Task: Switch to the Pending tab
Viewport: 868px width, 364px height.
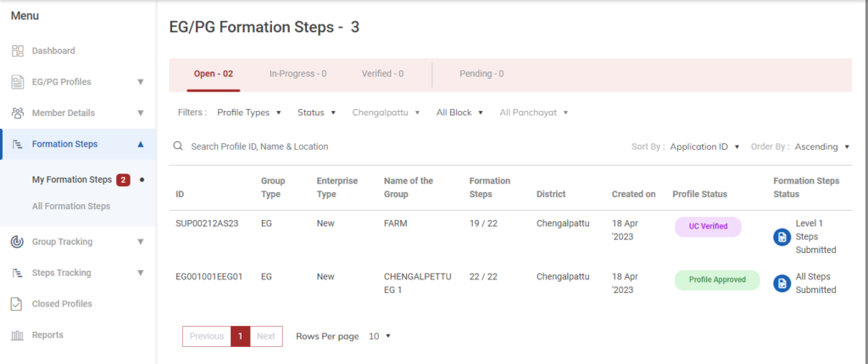Action: tap(481, 74)
